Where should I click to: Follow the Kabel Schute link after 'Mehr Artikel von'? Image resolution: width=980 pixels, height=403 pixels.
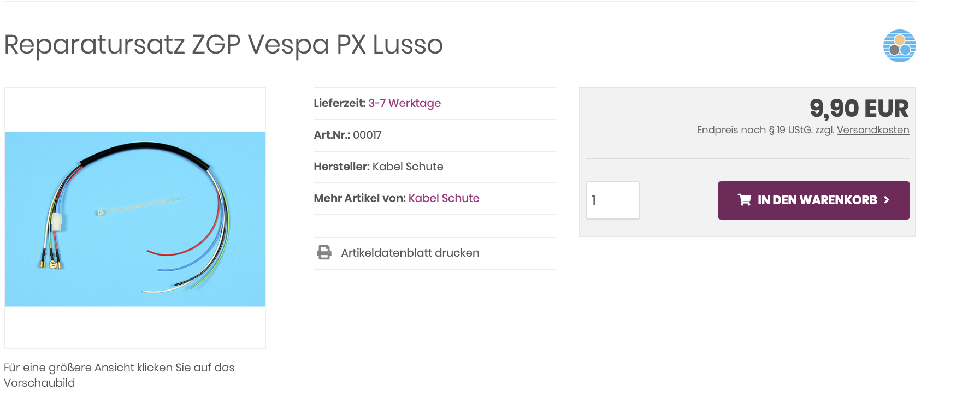[444, 198]
